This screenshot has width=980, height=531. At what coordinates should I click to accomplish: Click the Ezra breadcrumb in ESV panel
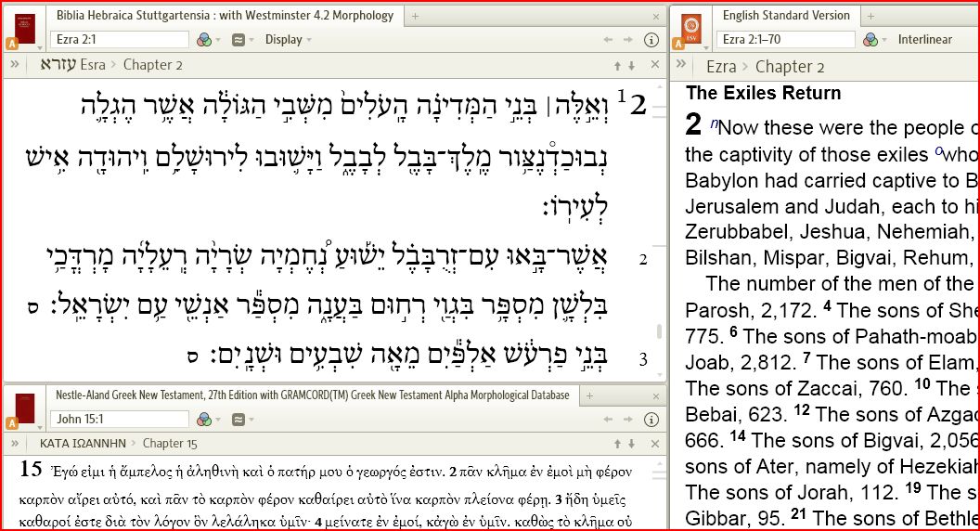(x=721, y=66)
